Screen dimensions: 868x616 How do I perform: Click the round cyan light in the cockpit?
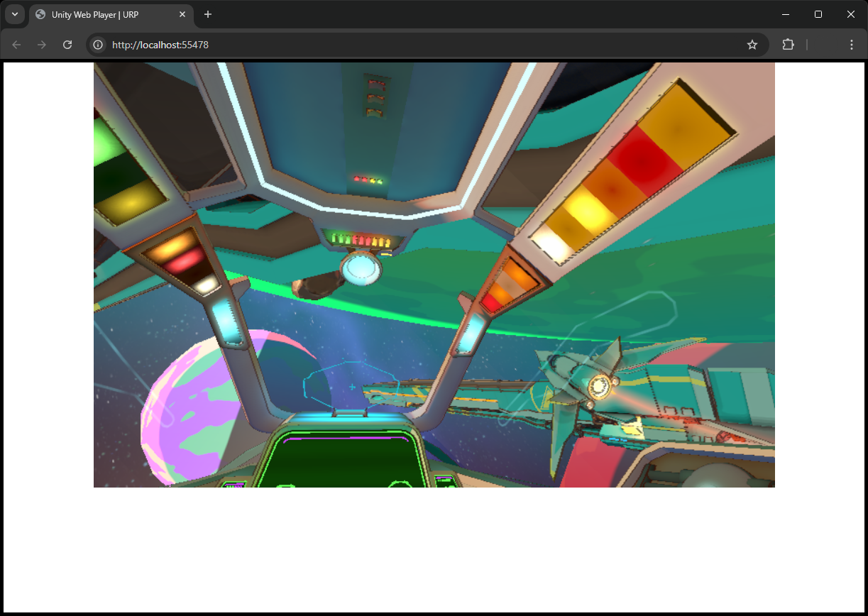[x=361, y=269]
